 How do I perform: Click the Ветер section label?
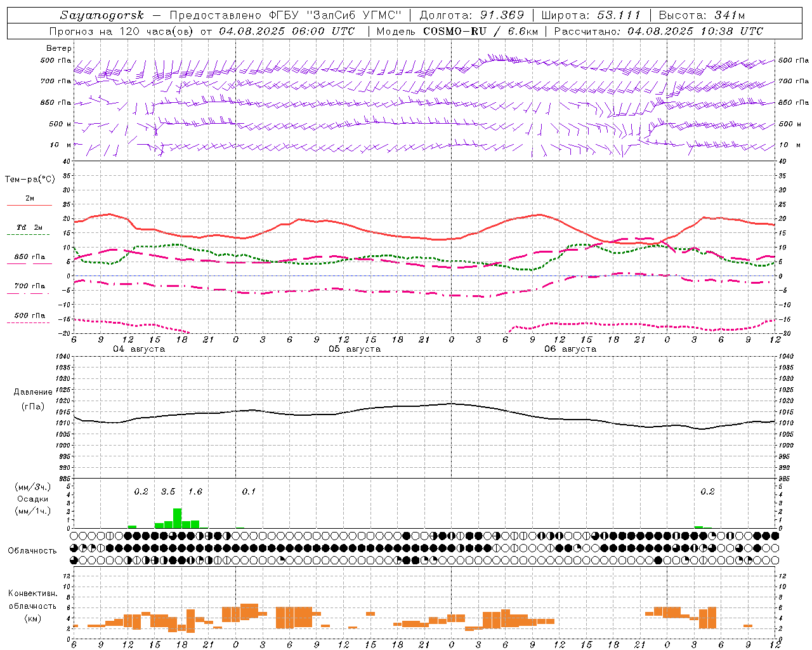(59, 48)
